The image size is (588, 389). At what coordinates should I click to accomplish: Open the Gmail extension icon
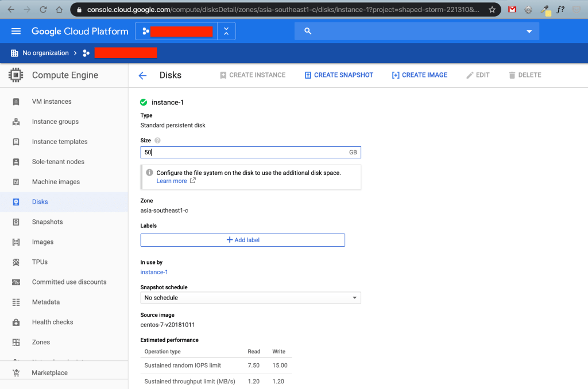(x=512, y=10)
